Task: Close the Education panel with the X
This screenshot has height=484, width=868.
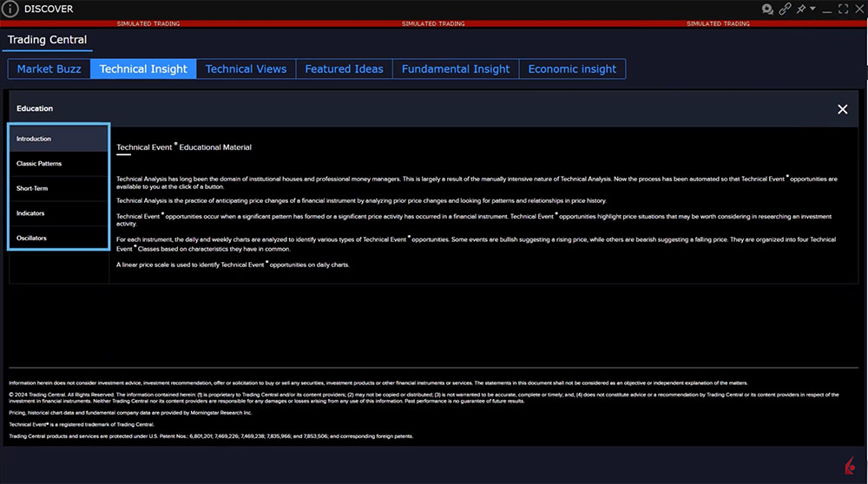Action: [843, 109]
